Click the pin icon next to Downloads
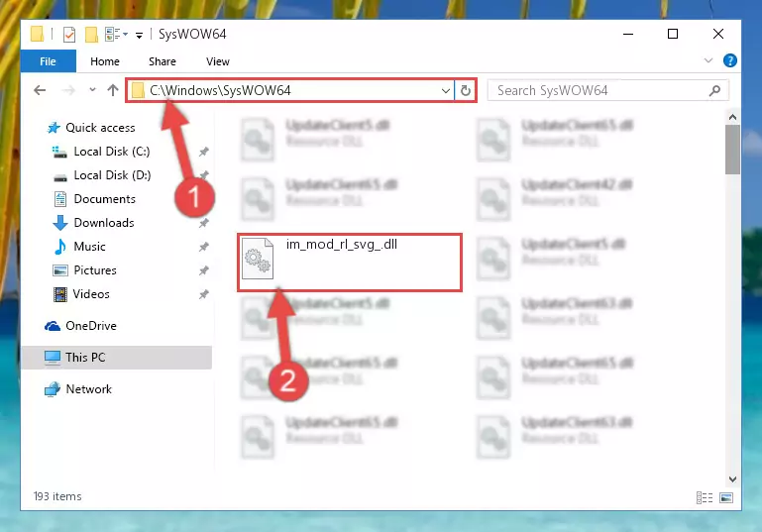Image resolution: width=762 pixels, height=532 pixels. tap(203, 223)
